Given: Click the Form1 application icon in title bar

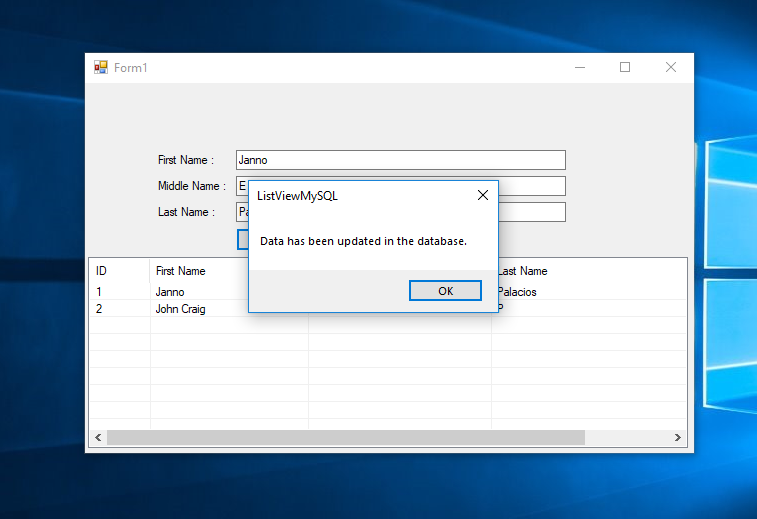Looking at the screenshot, I should point(100,67).
